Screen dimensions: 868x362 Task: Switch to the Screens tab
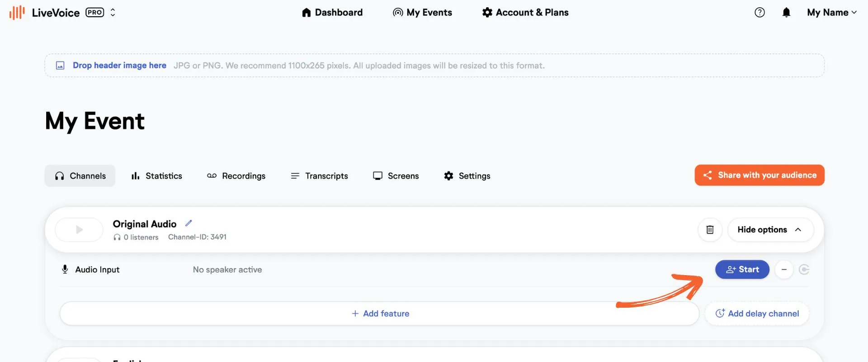396,176
